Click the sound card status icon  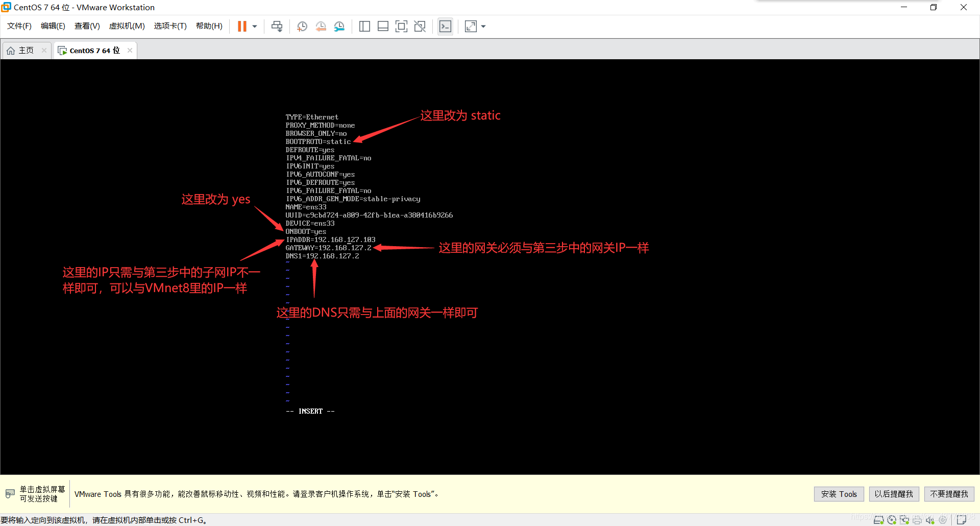pos(930,520)
